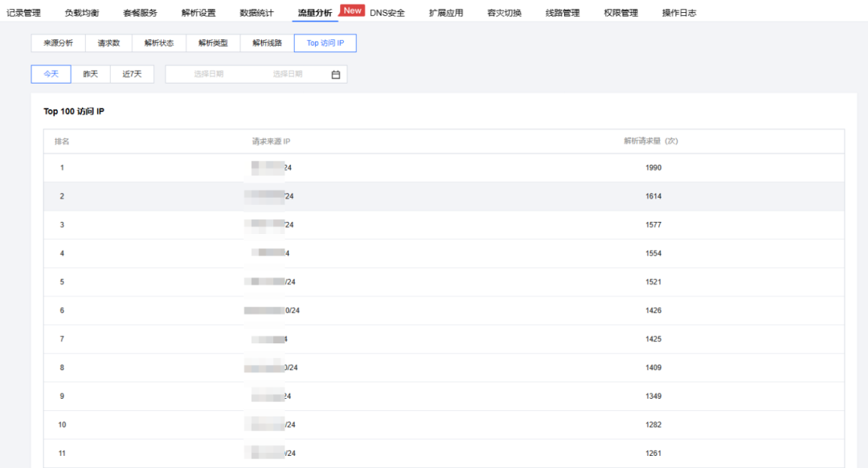The height and width of the screenshot is (468, 868).
Task: Click the source IP in rank 6 row
Action: tap(272, 310)
